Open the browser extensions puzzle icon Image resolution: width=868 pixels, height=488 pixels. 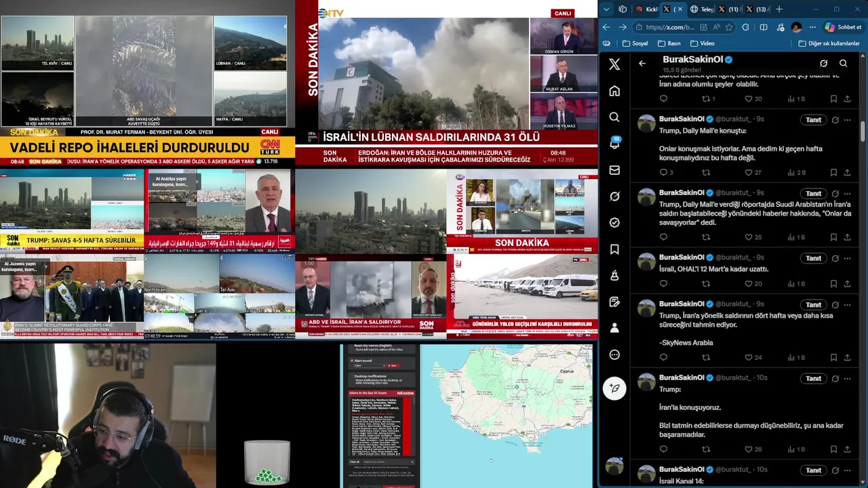coord(746,27)
